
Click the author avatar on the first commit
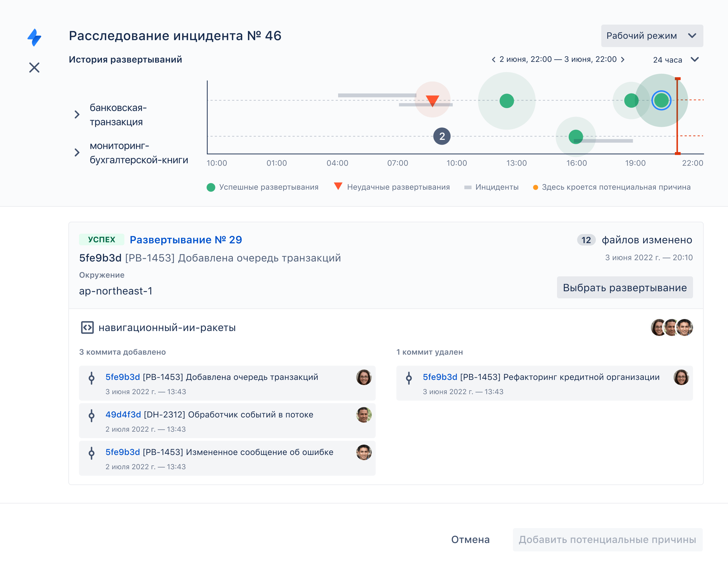(363, 377)
